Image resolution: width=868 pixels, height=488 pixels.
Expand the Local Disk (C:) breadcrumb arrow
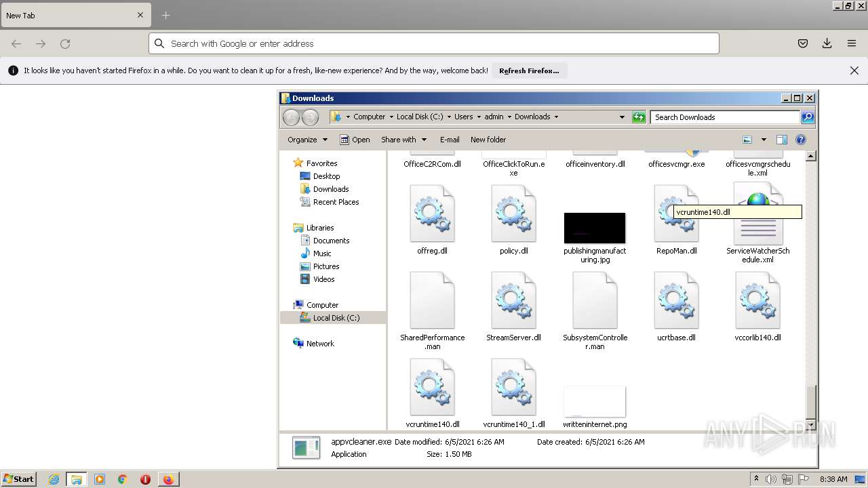point(449,117)
